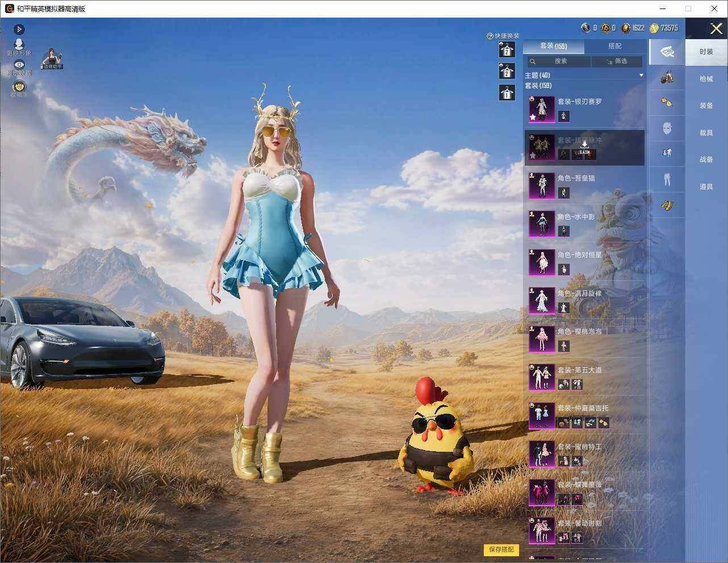This screenshot has height=563, width=728.
Task: Select the 角色-樱桃泡泡 character thumbnail
Action: tap(542, 339)
